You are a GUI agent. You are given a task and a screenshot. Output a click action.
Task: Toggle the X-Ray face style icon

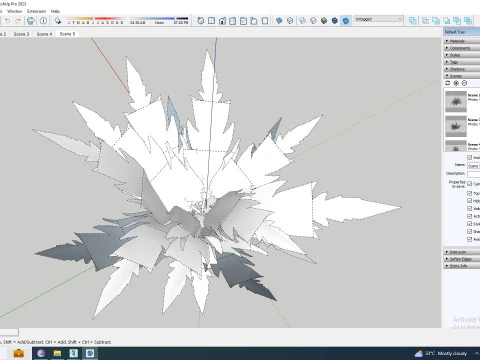pos(279,21)
